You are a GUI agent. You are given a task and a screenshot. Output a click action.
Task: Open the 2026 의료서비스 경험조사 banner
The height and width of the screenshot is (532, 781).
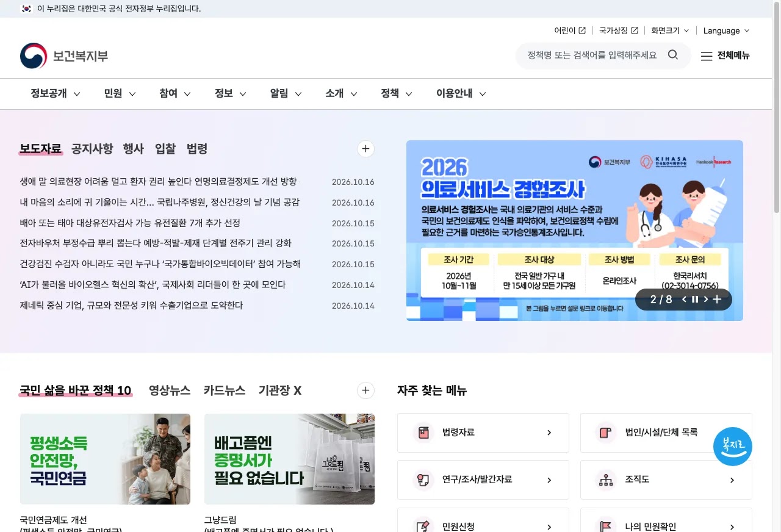(x=575, y=231)
